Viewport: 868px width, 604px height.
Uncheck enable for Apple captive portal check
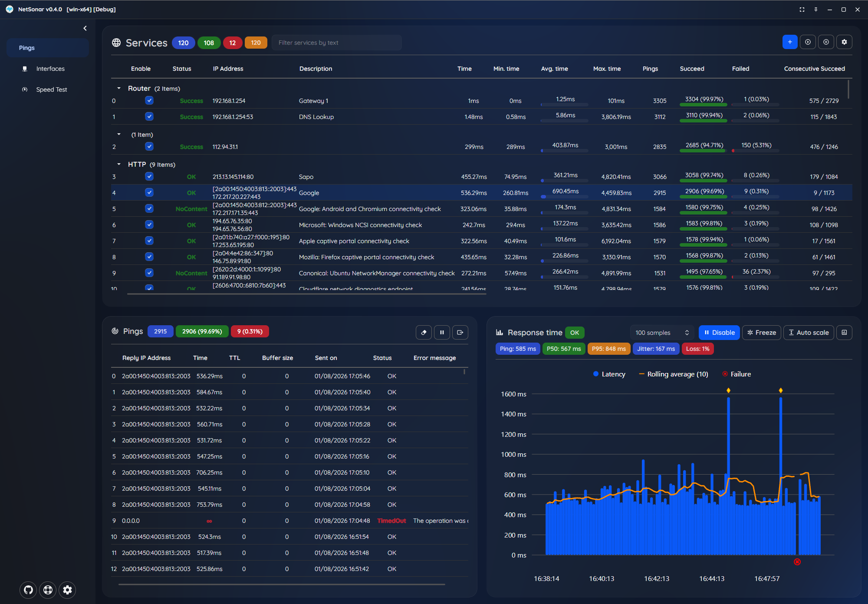[149, 241]
